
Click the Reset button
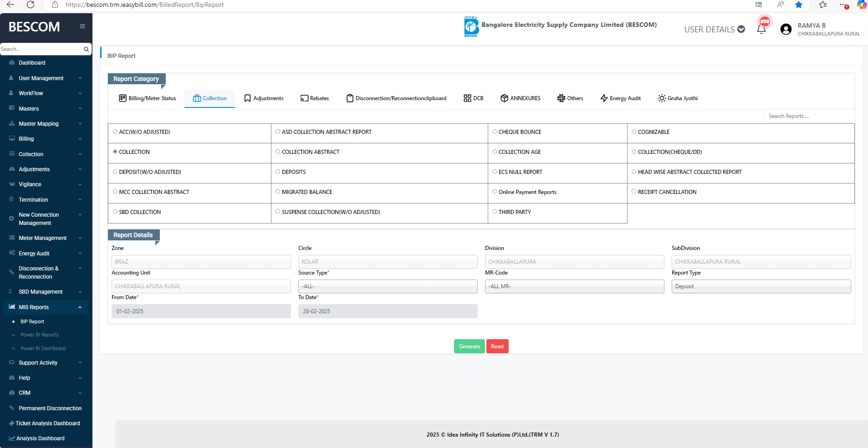(497, 346)
